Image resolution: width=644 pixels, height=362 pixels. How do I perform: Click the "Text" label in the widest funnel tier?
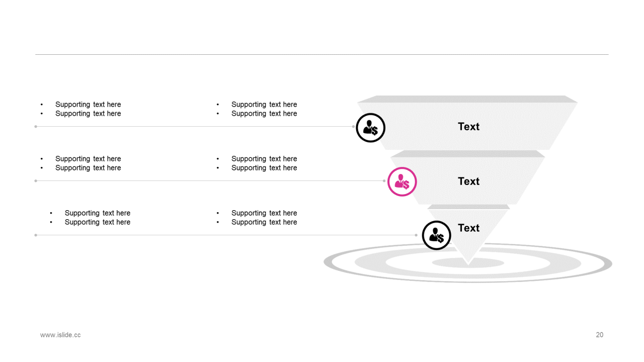468,127
